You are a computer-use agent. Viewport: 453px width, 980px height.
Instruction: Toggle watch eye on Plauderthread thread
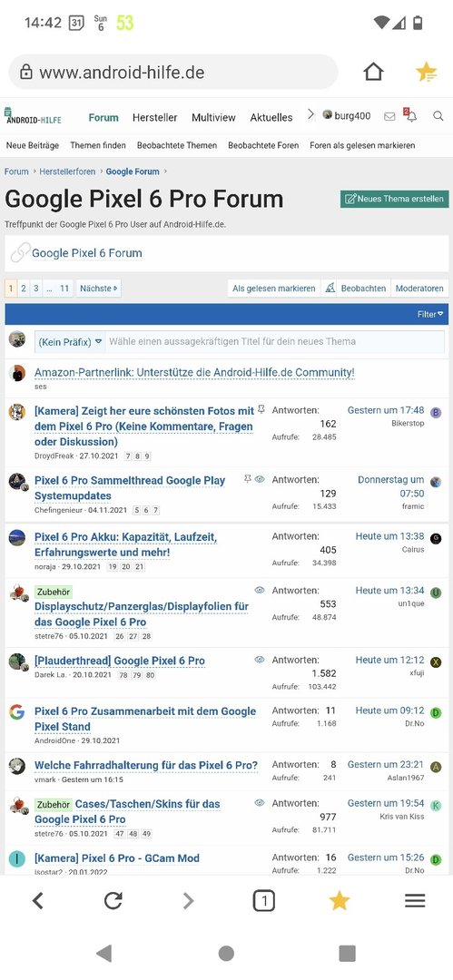[260, 660]
